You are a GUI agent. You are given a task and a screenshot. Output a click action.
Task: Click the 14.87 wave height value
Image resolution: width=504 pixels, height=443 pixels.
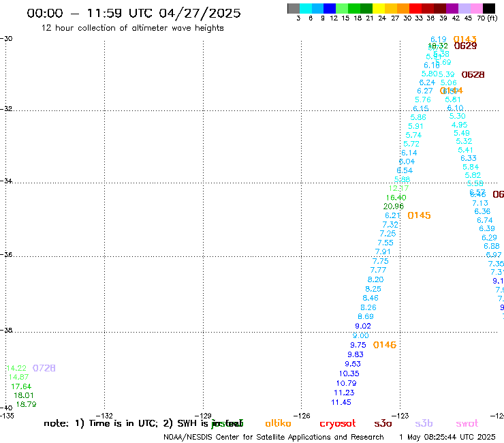18,377
